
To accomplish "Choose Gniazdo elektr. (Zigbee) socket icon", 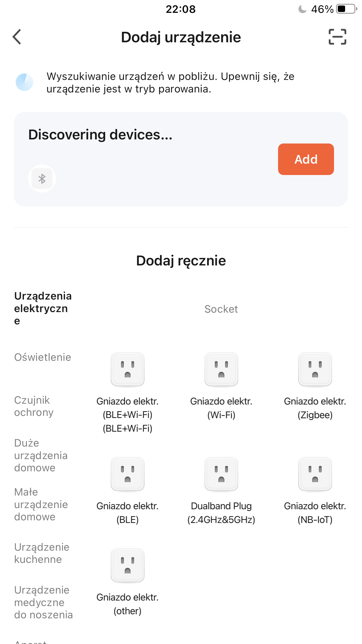I will (315, 369).
